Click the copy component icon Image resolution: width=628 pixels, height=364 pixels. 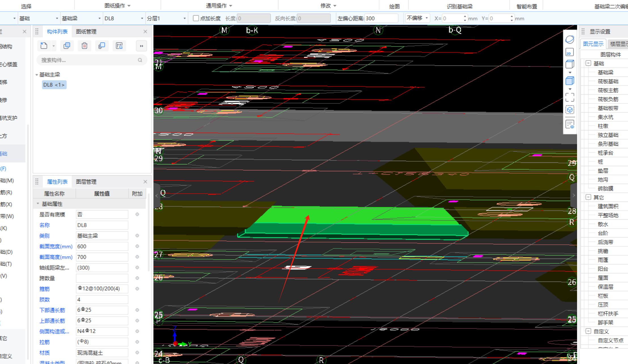point(67,46)
